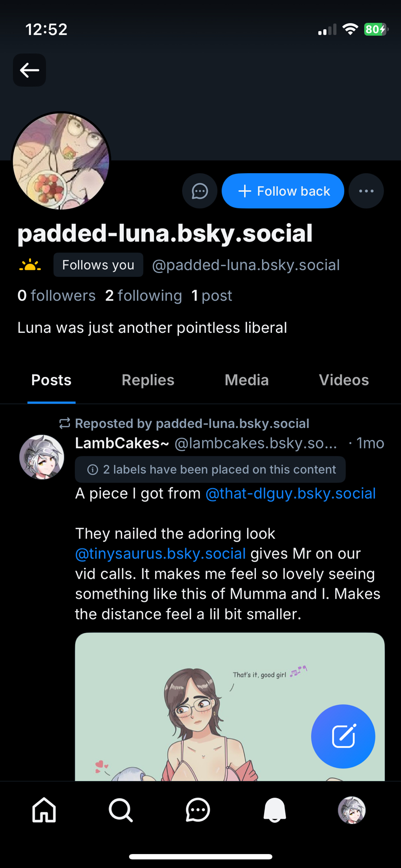Image resolution: width=401 pixels, height=868 pixels.
Task: Open the three-dot profile options menu
Action: coord(366,191)
